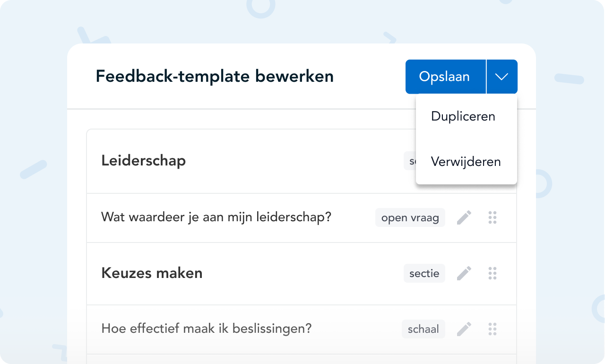
Task: Click the 'Feedback-template bewerken' page heading
Action: [x=215, y=77]
